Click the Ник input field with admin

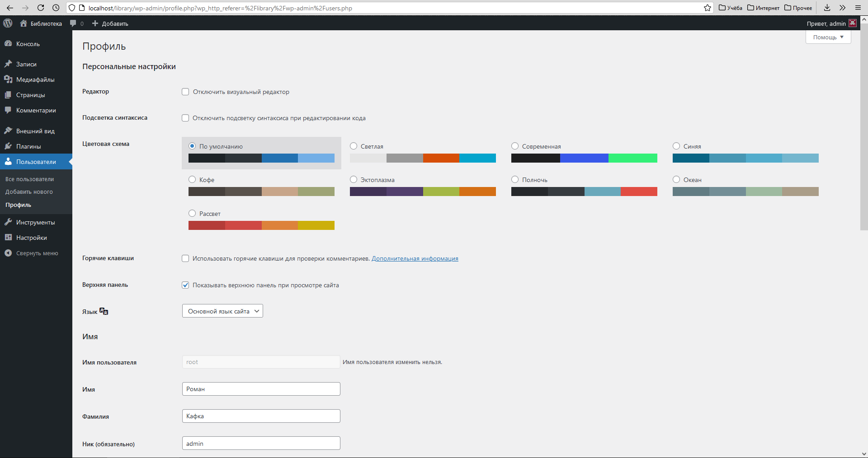pos(261,443)
